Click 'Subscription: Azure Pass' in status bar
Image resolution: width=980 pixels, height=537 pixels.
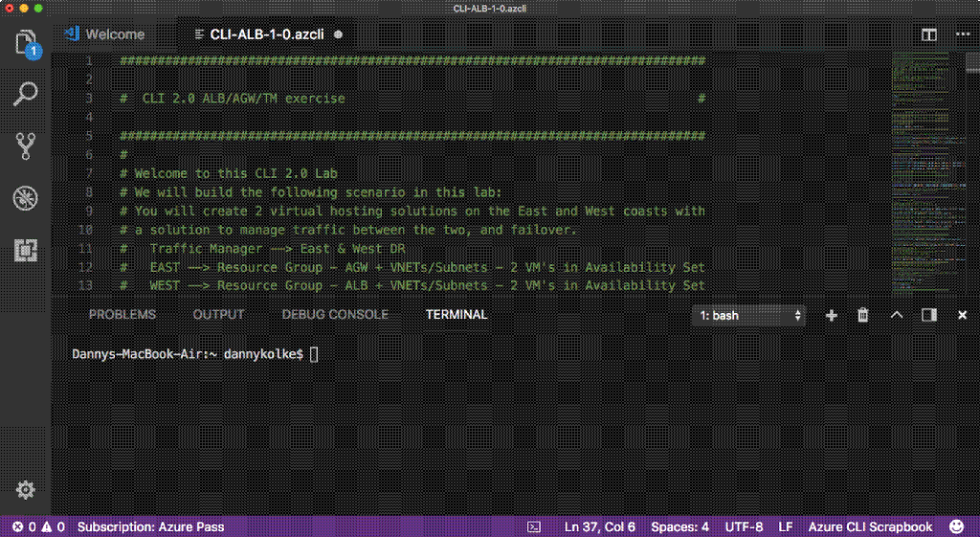point(150,527)
